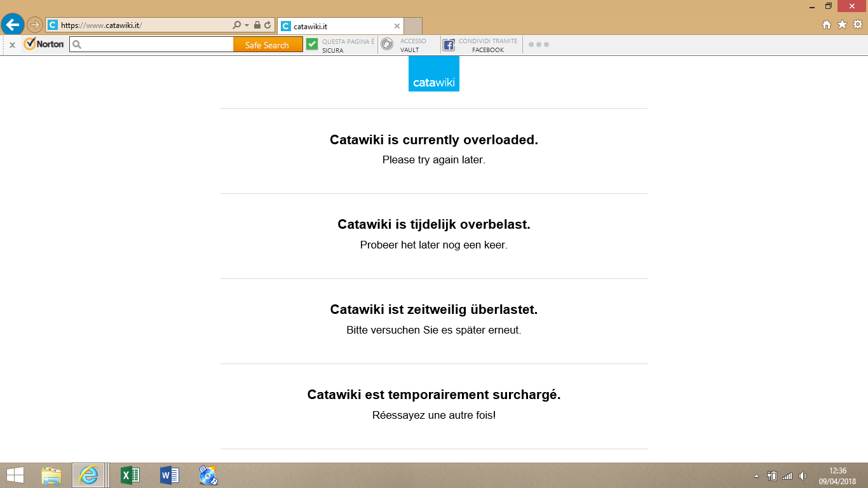Close the Norton toolbar
Image resolution: width=868 pixels, height=488 pixels.
tap(12, 45)
